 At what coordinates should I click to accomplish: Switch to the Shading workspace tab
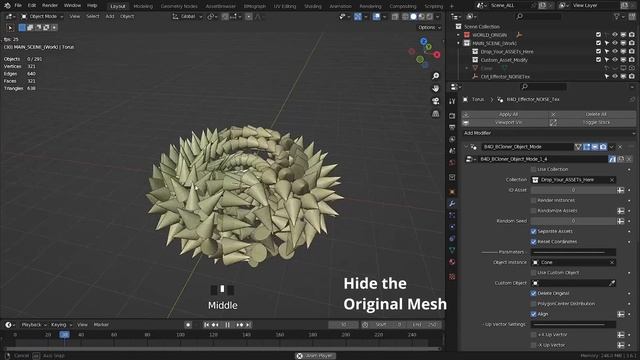313,6
